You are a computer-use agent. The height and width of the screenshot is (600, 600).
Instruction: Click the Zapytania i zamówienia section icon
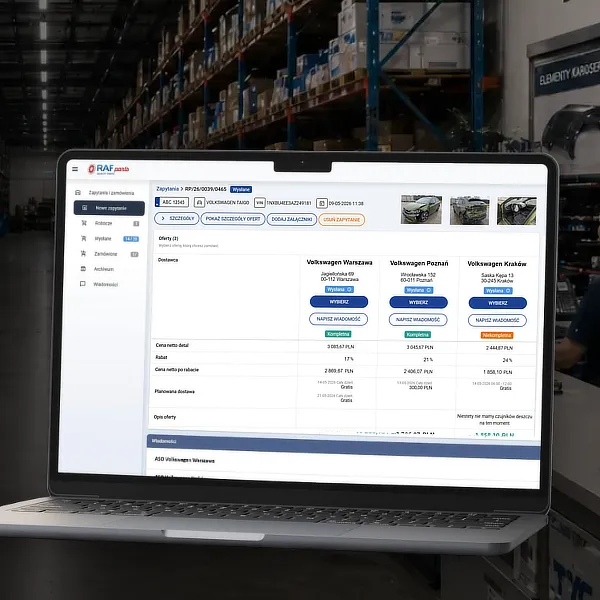click(x=78, y=192)
